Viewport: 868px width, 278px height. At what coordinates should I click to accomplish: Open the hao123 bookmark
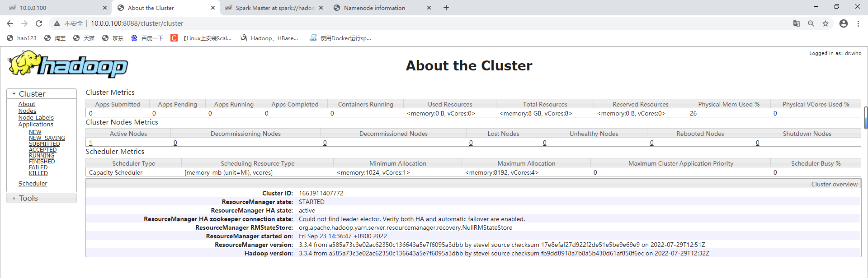point(22,38)
